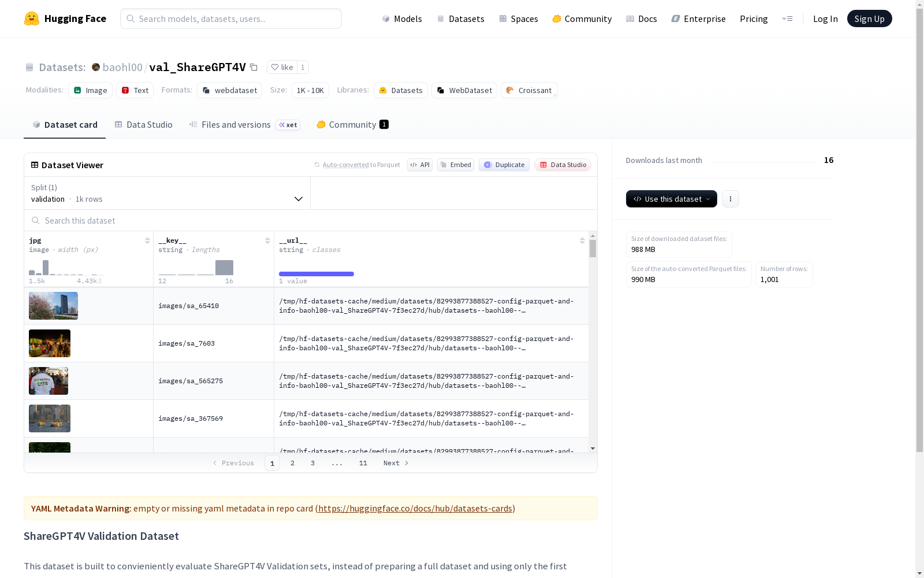This screenshot has height=578, width=924.
Task: Select the 1K - 10K size tag
Action: pyautogui.click(x=310, y=90)
